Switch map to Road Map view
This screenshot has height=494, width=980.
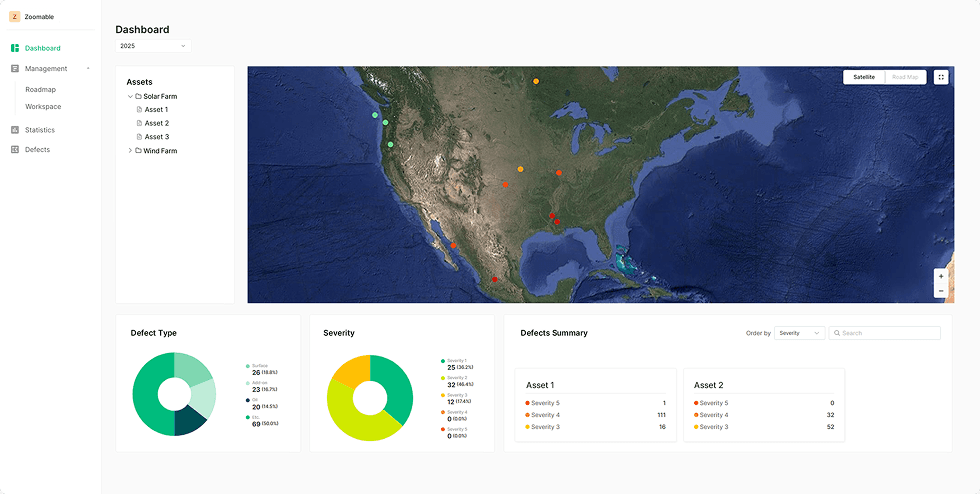905,77
